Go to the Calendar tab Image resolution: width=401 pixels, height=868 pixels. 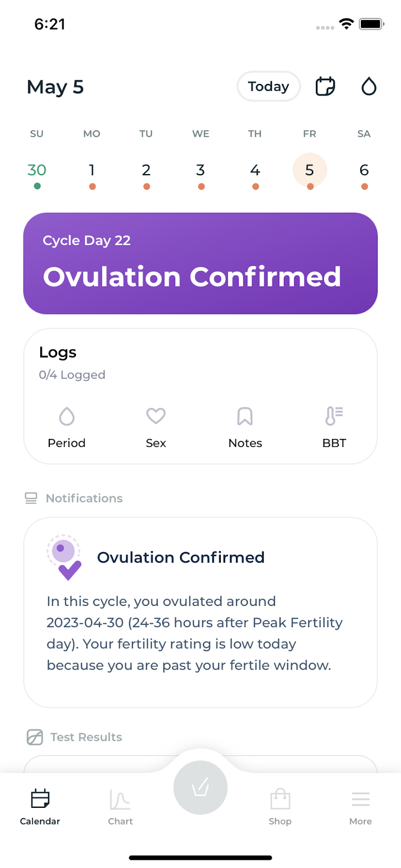[40, 807]
